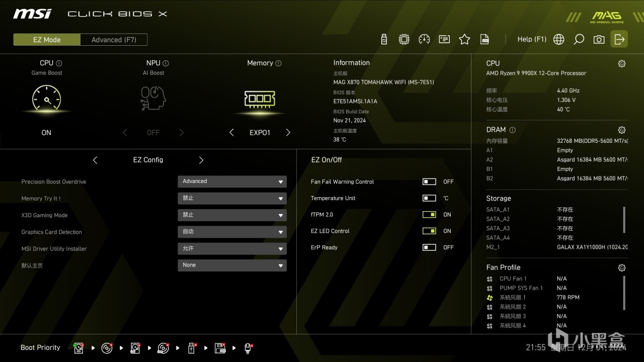This screenshot has width=644, height=362.
Task: Open the M-Flash USB drive icon
Action: click(384, 39)
